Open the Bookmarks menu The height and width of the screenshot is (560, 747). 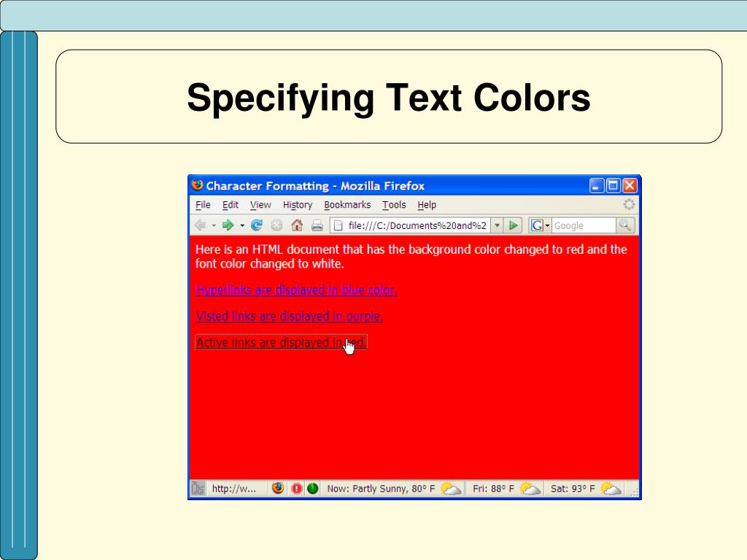[347, 205]
